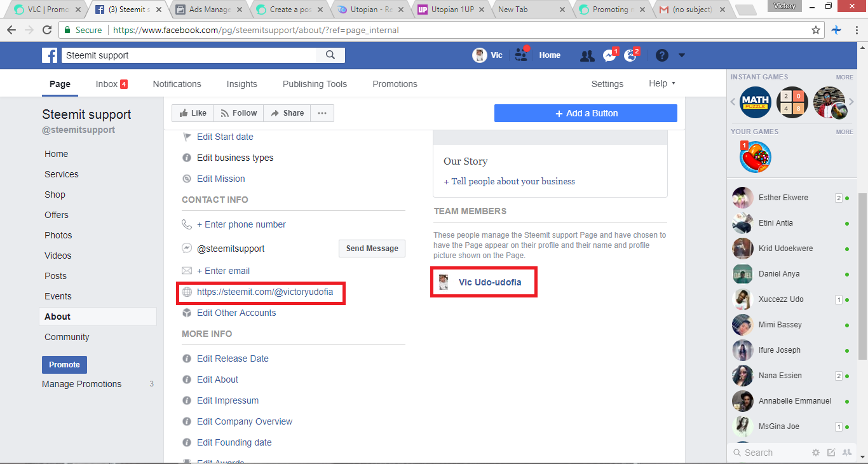Click Enter email link
This screenshot has height=464, width=868.
(223, 271)
